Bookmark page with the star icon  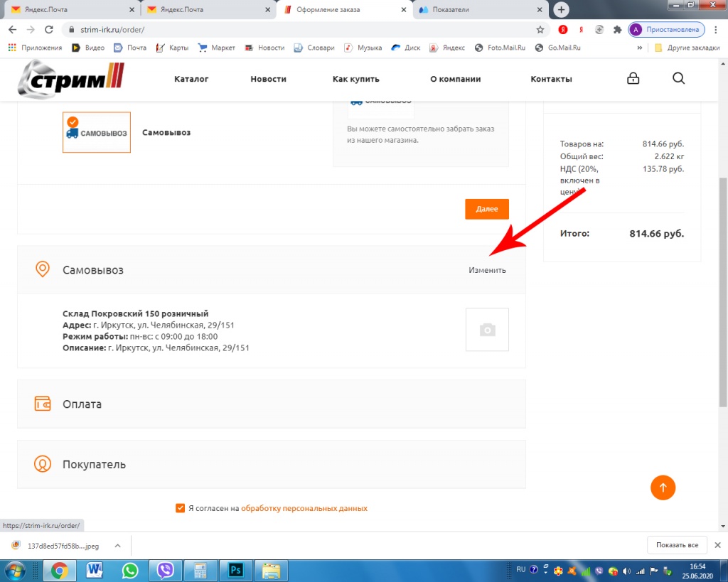click(540, 30)
